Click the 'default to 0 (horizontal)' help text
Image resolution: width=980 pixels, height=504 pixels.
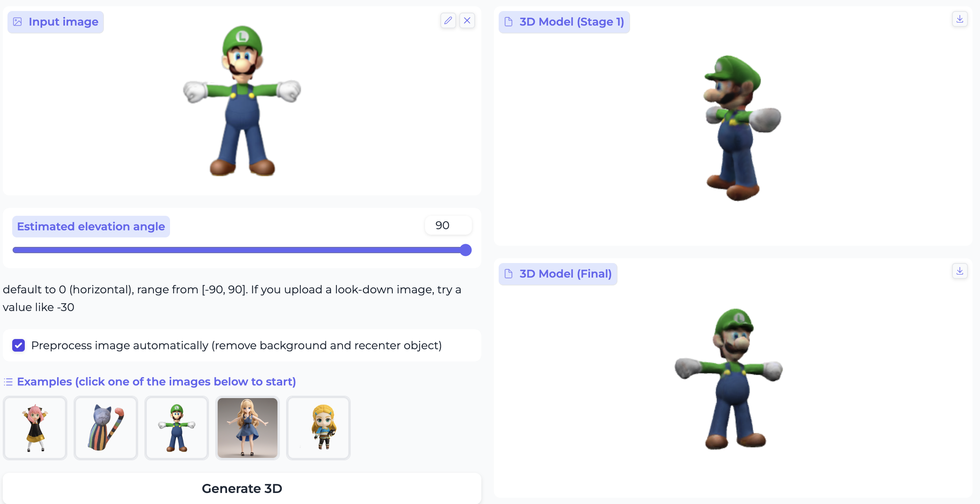(232, 298)
